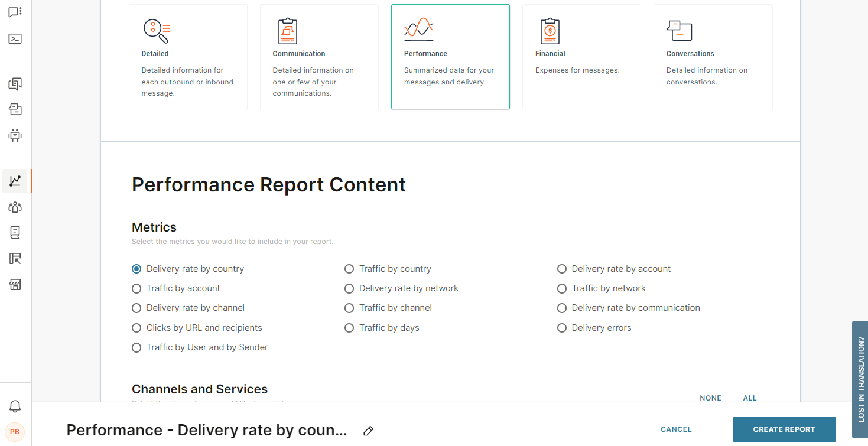Click the analytics chart sidebar icon

click(x=15, y=181)
